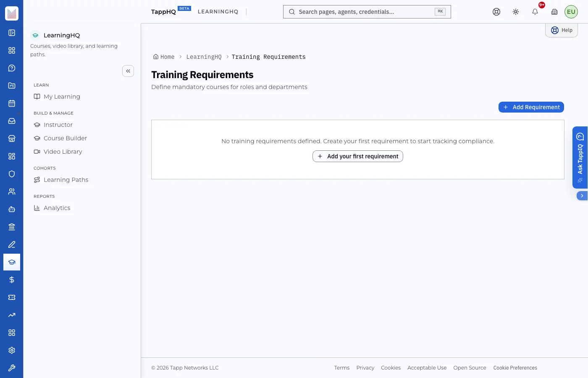Toggle light/dark theme sun icon

tap(516, 12)
